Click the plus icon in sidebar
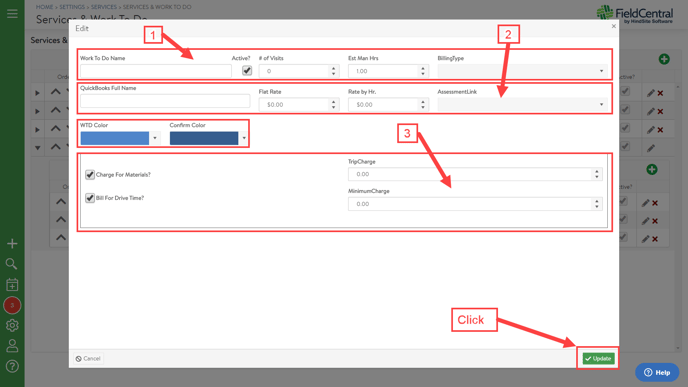 (12, 244)
